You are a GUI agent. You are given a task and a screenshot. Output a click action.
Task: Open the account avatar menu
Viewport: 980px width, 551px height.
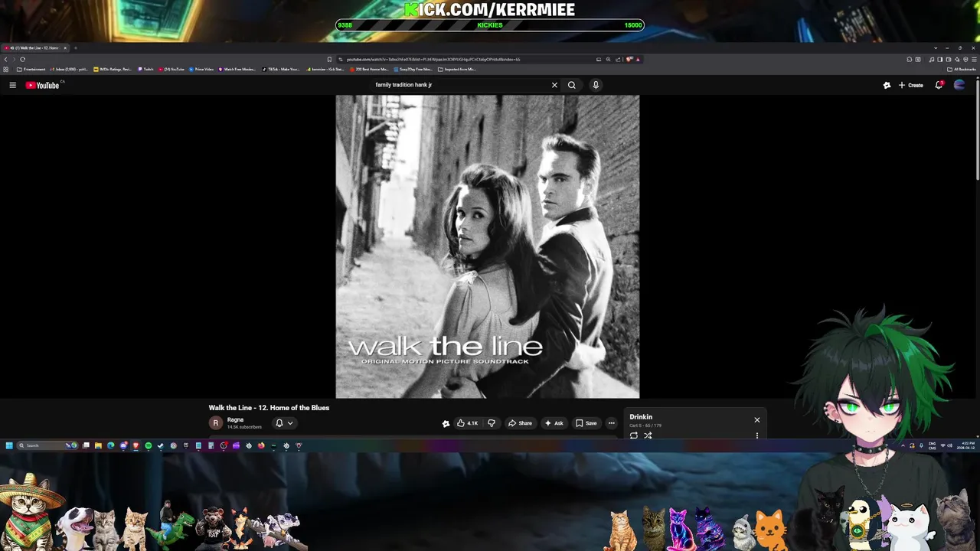[x=959, y=85]
